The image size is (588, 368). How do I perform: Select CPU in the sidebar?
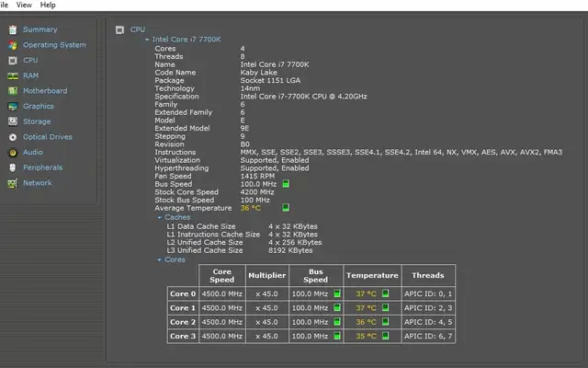[30, 60]
